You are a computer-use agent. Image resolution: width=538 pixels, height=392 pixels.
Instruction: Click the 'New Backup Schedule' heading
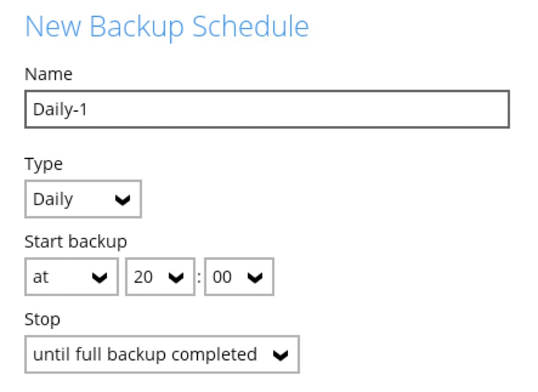point(167,26)
